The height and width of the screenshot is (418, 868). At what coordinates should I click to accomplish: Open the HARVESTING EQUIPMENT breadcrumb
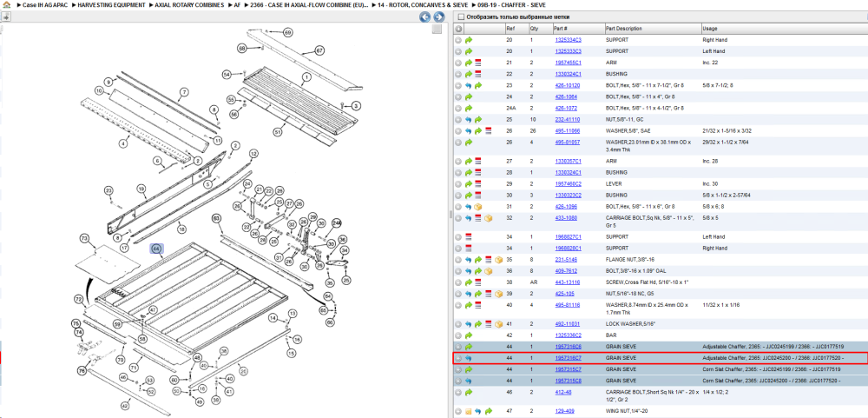tap(111, 4)
